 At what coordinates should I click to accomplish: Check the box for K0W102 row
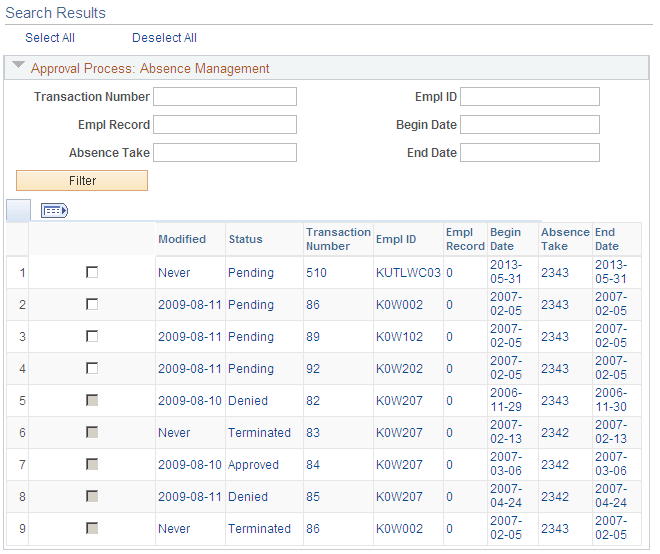point(92,336)
